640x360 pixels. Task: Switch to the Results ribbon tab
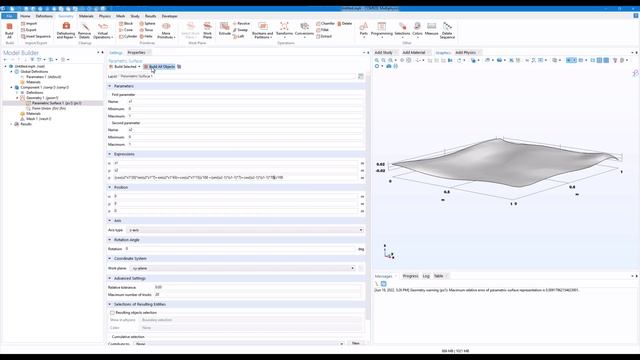click(x=151, y=16)
